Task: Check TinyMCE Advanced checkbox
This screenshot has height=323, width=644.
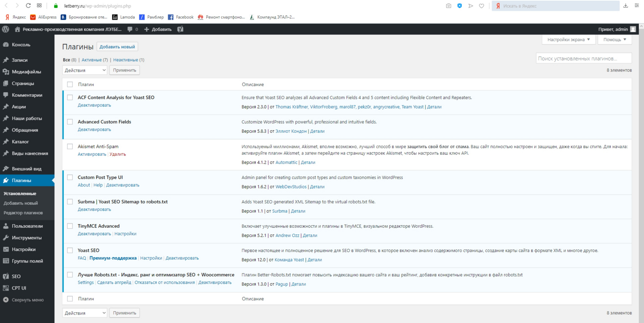Action: click(x=70, y=226)
